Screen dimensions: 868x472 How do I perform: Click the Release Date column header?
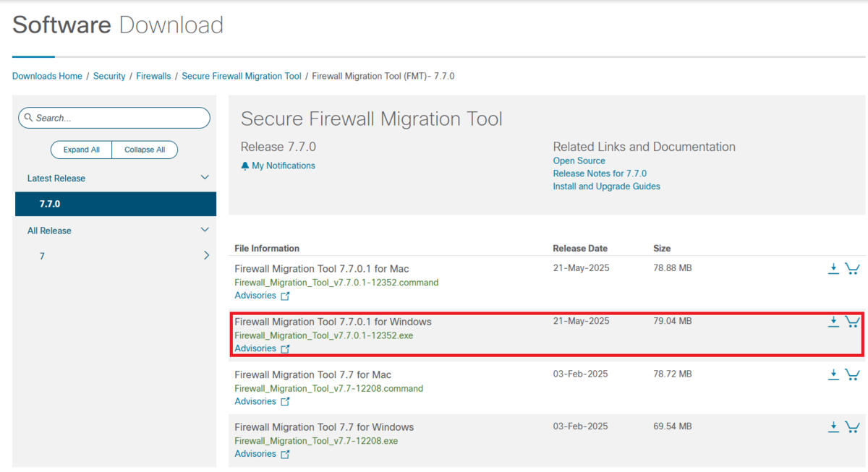point(580,249)
